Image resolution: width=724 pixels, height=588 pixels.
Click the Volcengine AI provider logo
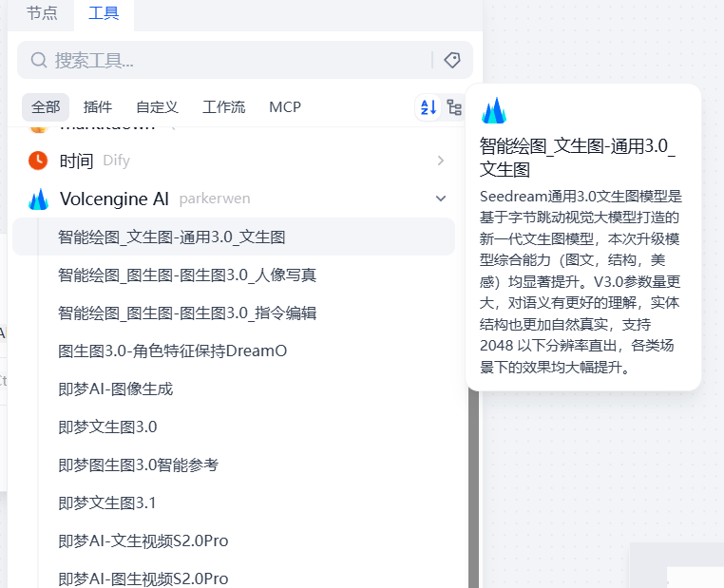[x=38, y=199]
